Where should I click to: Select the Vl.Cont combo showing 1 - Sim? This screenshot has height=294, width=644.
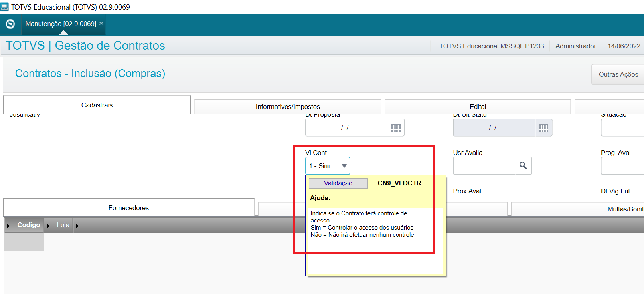(328, 166)
